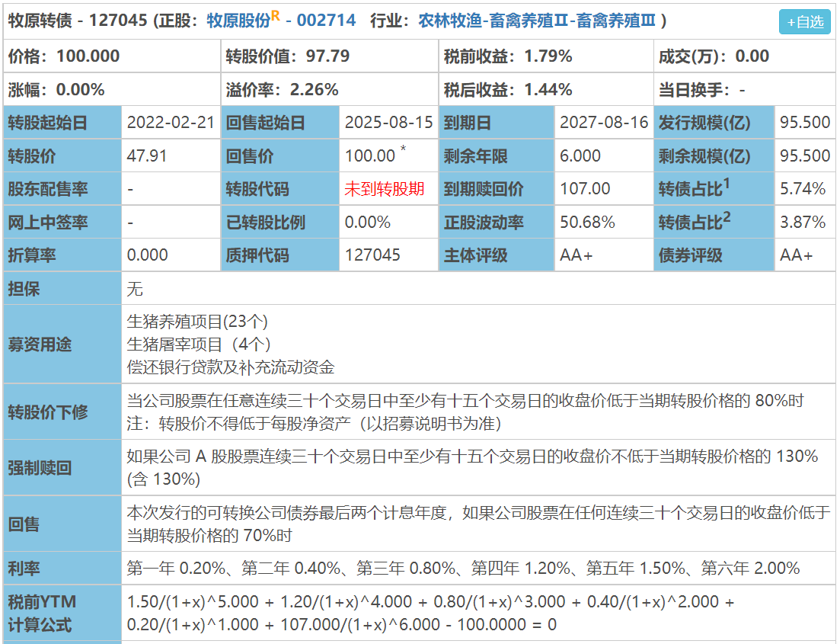Click the 剩余年限 value 6.000
Viewport: 840px width, 644px height.
pyautogui.click(x=580, y=155)
